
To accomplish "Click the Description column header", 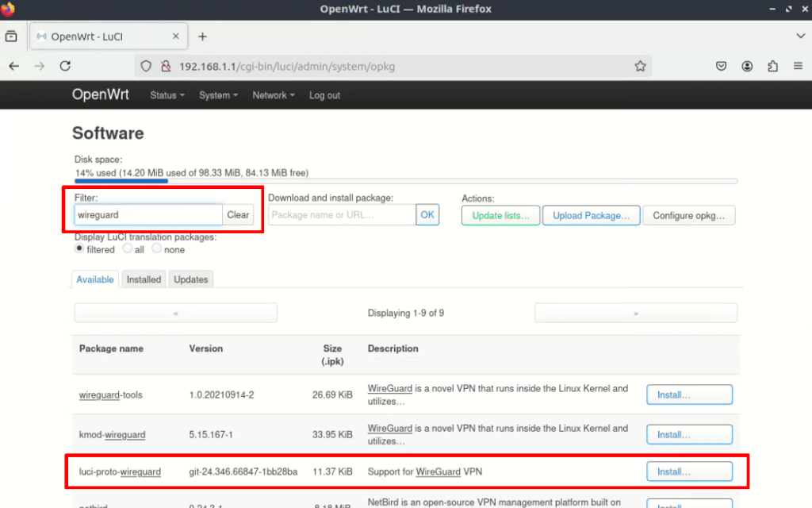I will (x=393, y=349).
